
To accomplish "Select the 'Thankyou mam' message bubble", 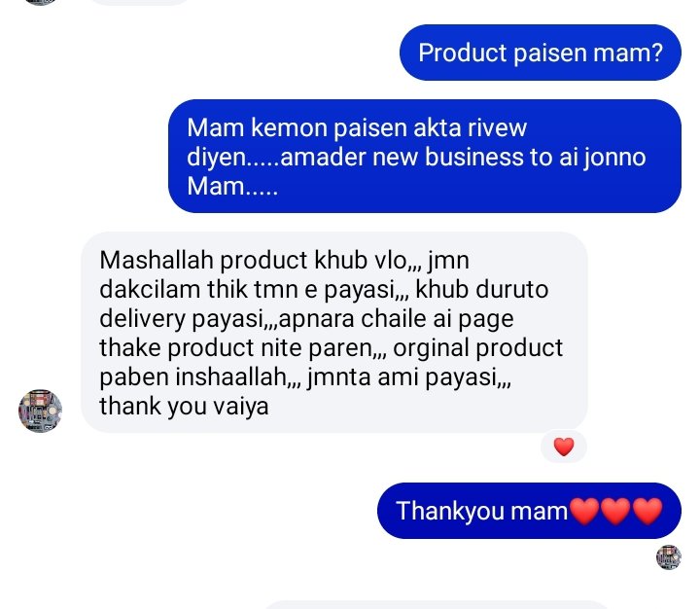I will point(529,511).
